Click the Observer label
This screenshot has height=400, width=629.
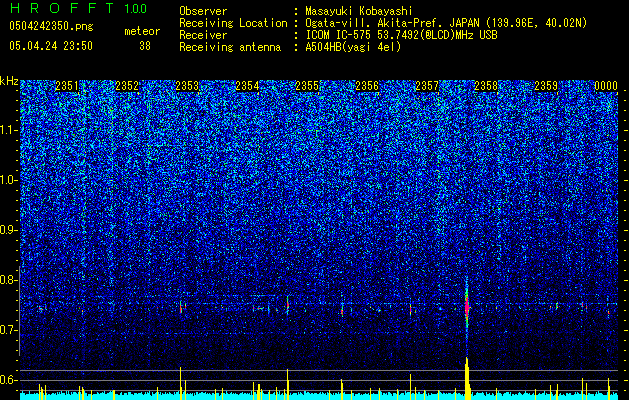tap(203, 11)
